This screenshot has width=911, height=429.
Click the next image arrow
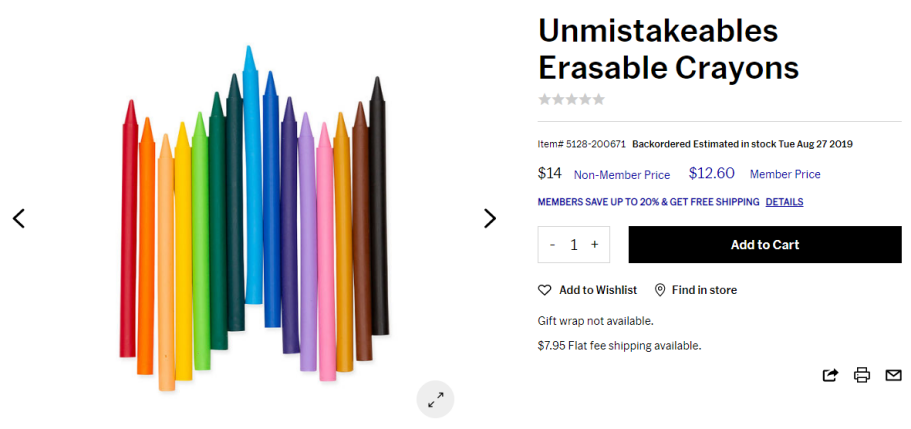(489, 218)
